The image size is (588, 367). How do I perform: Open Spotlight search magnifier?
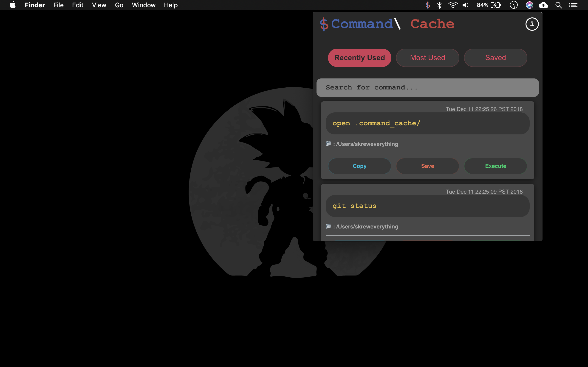pyautogui.click(x=559, y=5)
